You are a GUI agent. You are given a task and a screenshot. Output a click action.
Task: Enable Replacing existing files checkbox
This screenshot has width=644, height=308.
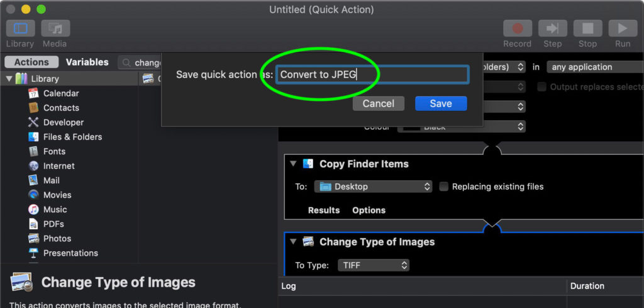[443, 186]
